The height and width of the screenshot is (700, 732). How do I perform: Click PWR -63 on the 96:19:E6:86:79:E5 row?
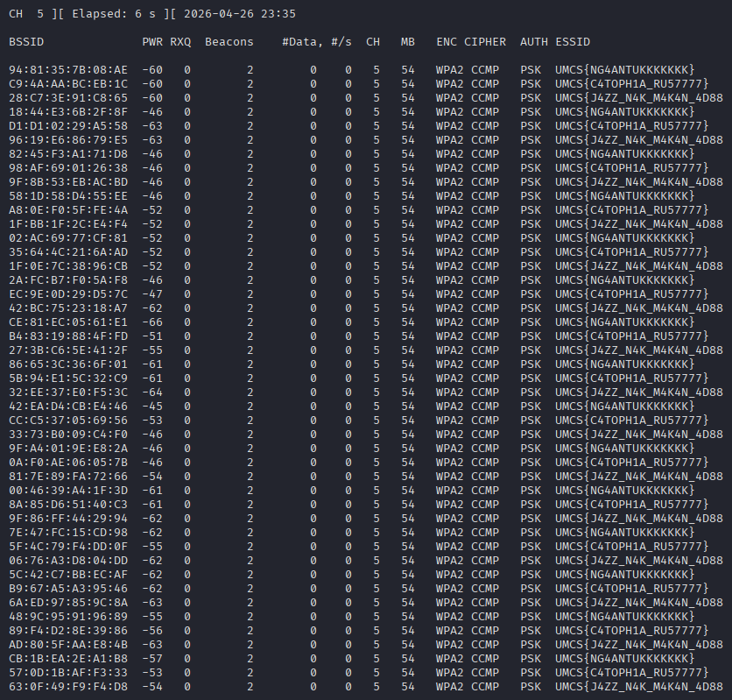[x=152, y=140]
